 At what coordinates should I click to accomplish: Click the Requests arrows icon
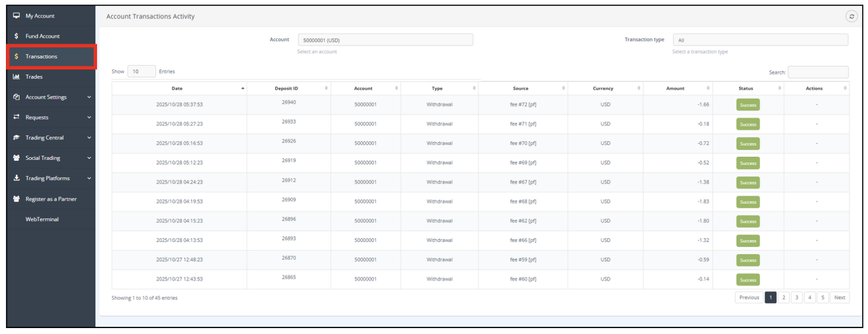coord(17,117)
